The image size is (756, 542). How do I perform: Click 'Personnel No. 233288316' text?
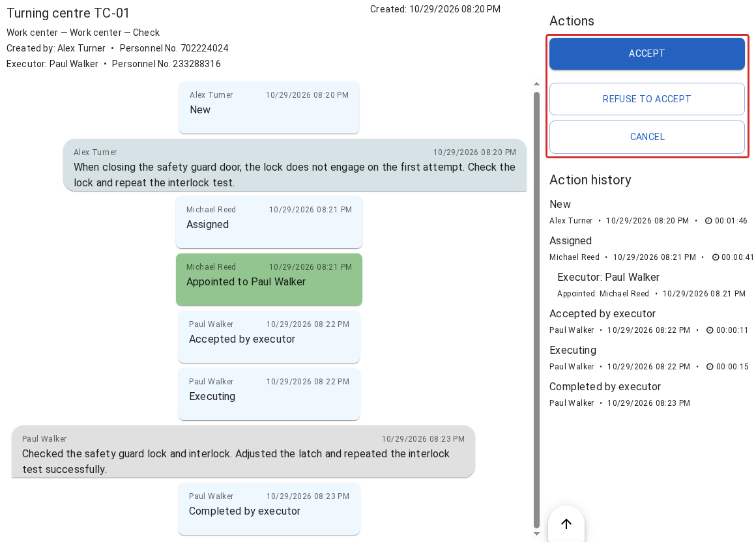166,64
